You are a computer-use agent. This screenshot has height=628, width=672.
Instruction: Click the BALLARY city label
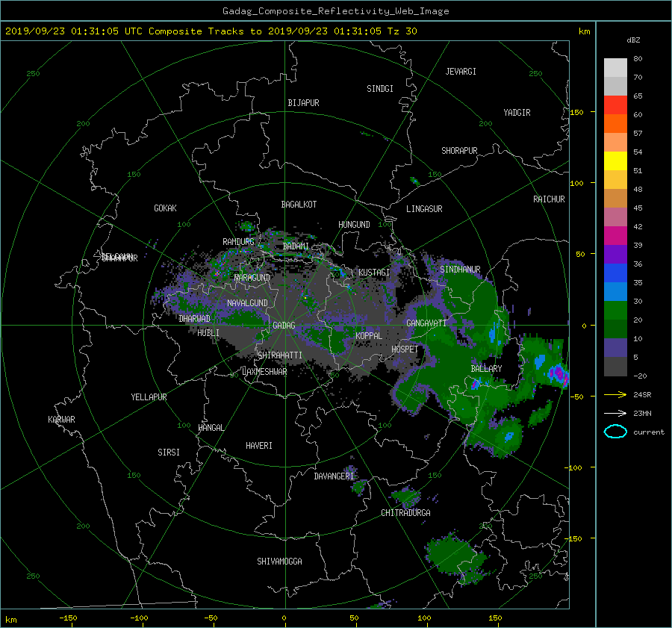[486, 369]
